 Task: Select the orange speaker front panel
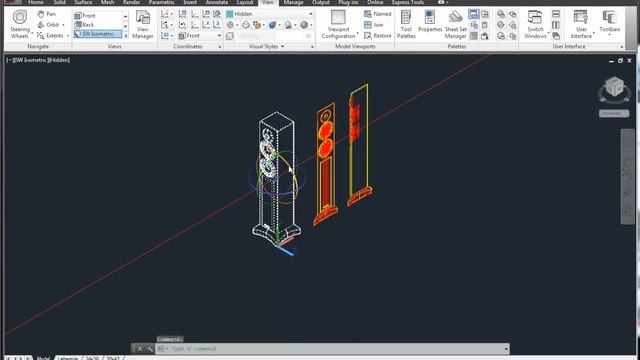pos(325,163)
